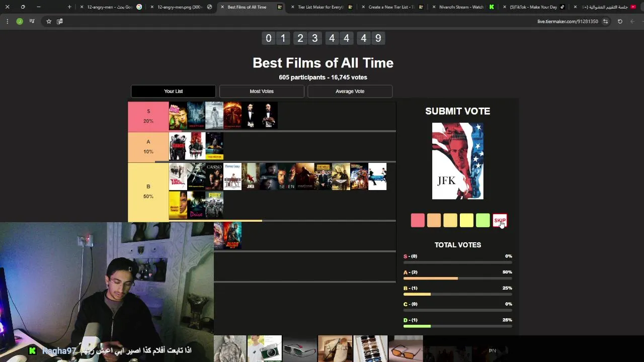This screenshot has height=362, width=644.
Task: Select the Fury poster in B tier
Action: (x=214, y=205)
